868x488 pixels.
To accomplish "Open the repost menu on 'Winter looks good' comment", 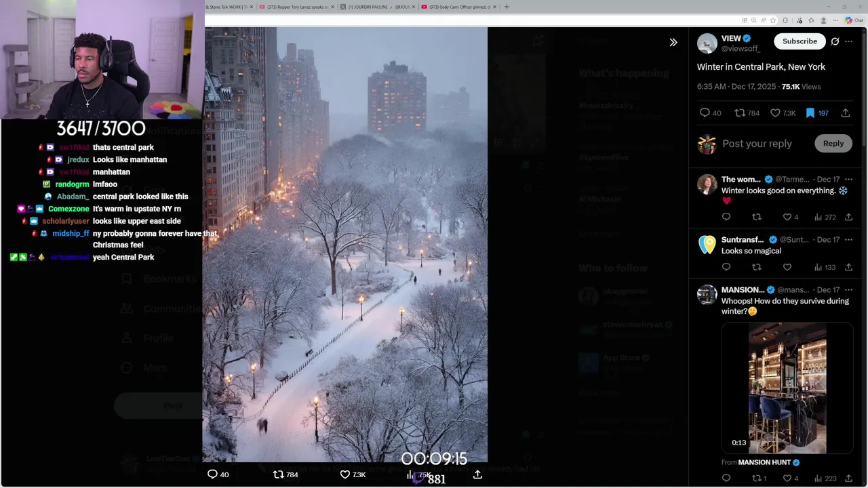I will [x=757, y=217].
